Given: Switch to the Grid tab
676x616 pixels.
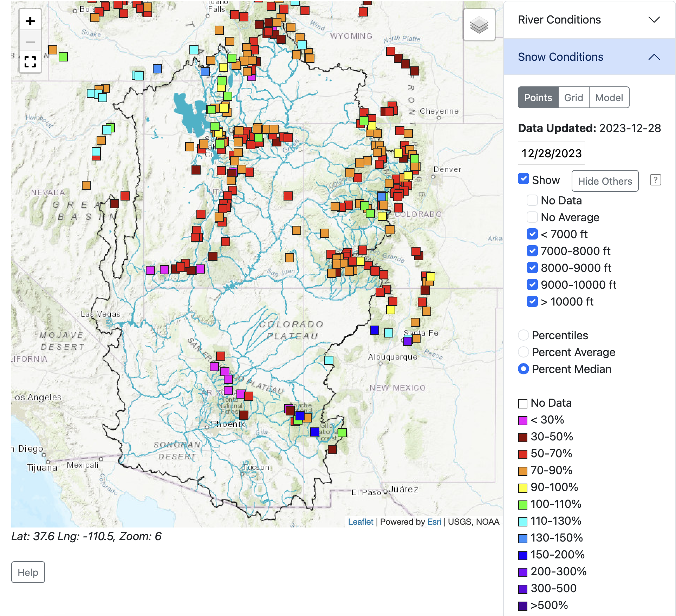Looking at the screenshot, I should (573, 98).
